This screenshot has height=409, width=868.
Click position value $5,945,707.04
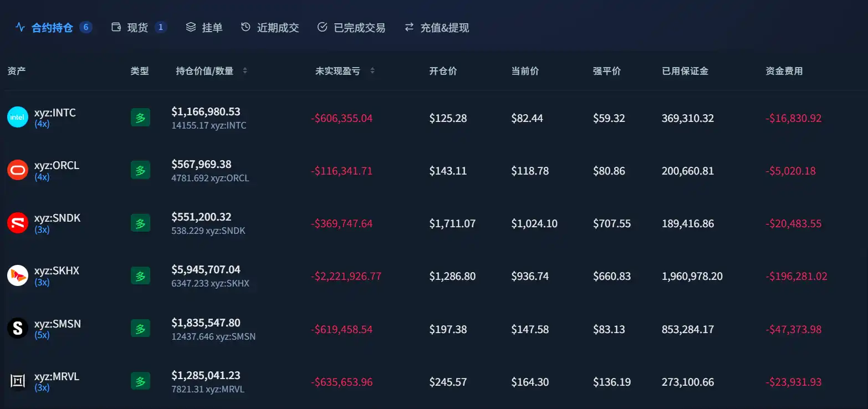pyautogui.click(x=206, y=269)
